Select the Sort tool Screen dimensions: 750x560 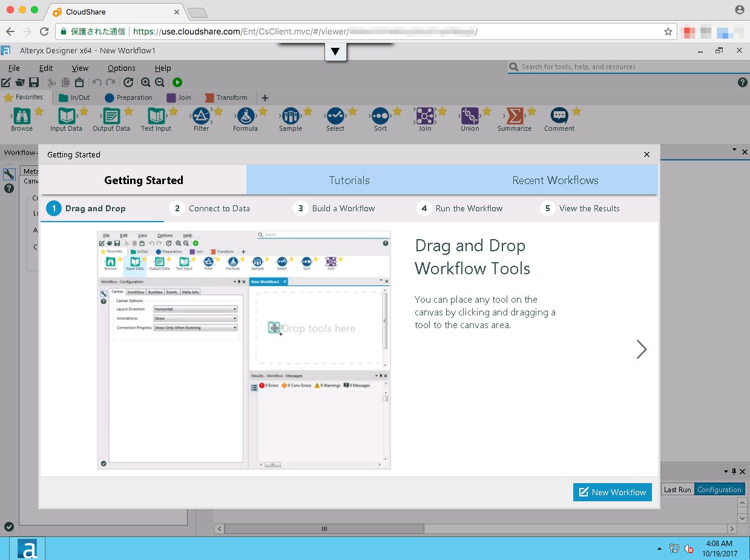[380, 116]
